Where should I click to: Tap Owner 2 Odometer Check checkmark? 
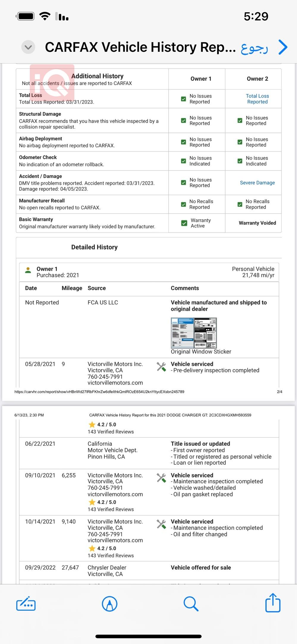pos(240,161)
